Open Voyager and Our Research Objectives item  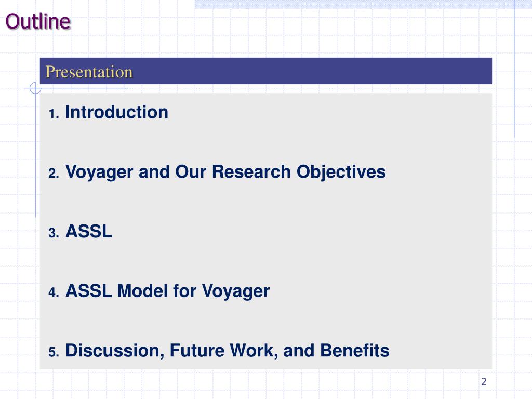click(x=225, y=172)
